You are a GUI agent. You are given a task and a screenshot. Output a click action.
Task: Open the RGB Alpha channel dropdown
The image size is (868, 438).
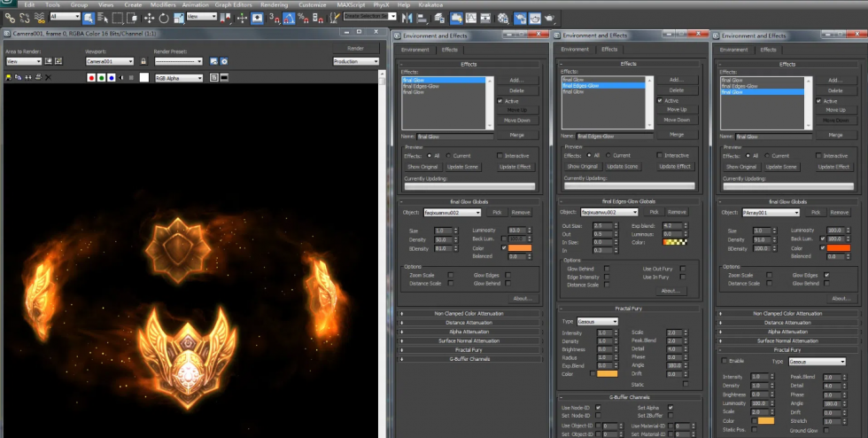coord(178,78)
